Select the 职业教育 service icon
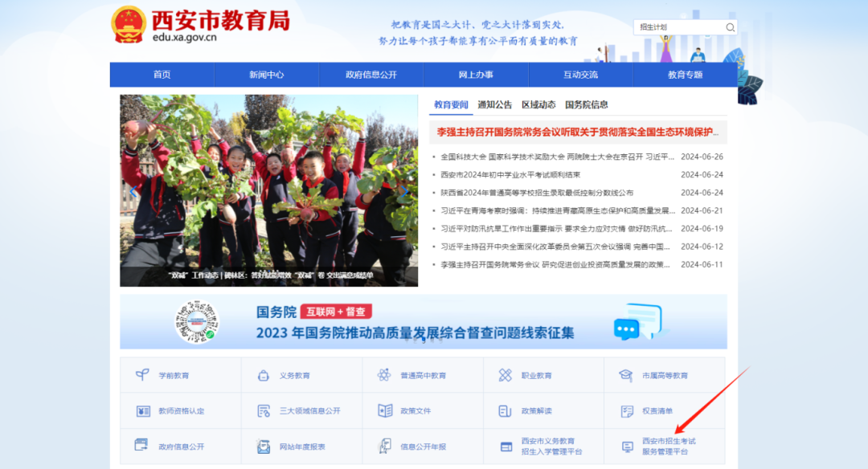 [x=505, y=374]
